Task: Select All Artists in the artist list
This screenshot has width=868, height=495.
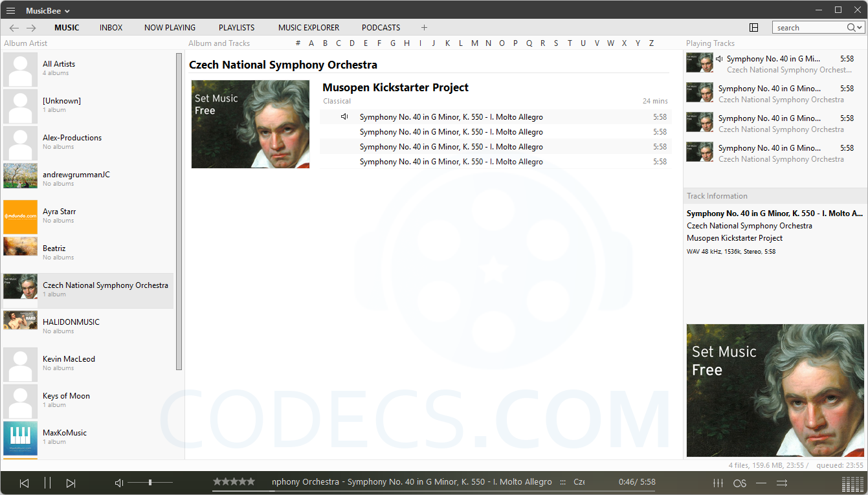Action: point(88,69)
